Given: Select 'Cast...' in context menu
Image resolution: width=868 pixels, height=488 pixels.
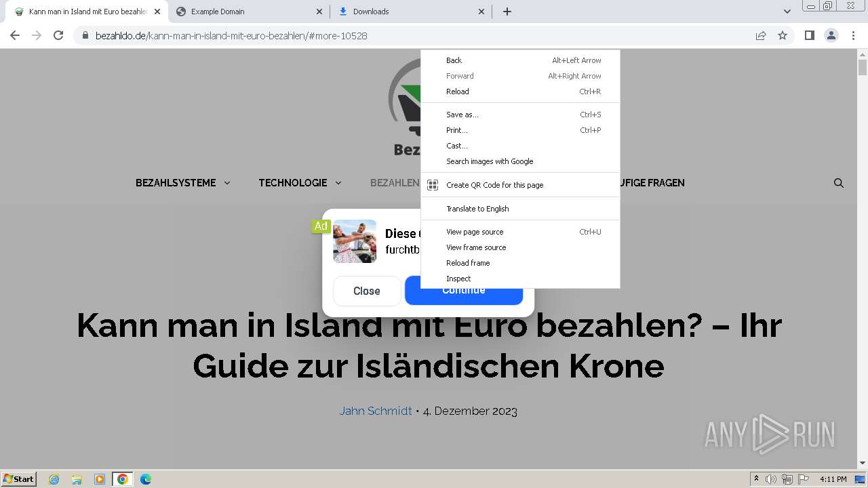Looking at the screenshot, I should tap(520, 146).
